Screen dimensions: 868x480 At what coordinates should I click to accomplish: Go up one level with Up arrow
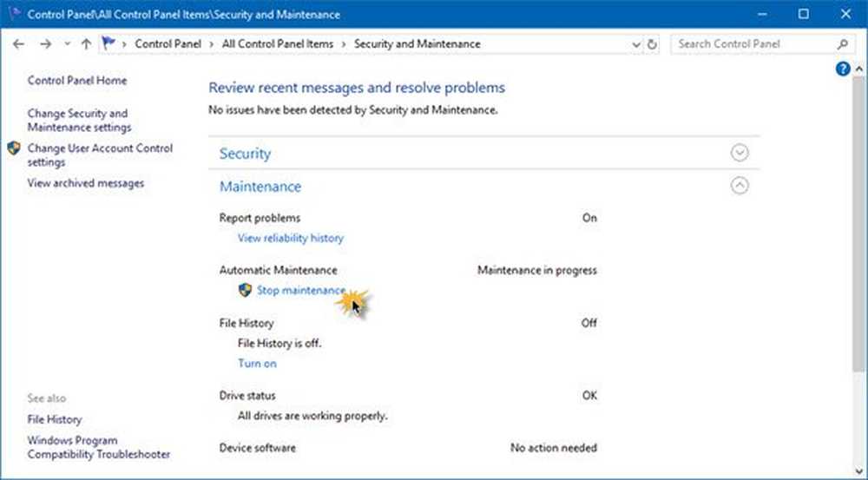click(x=86, y=44)
